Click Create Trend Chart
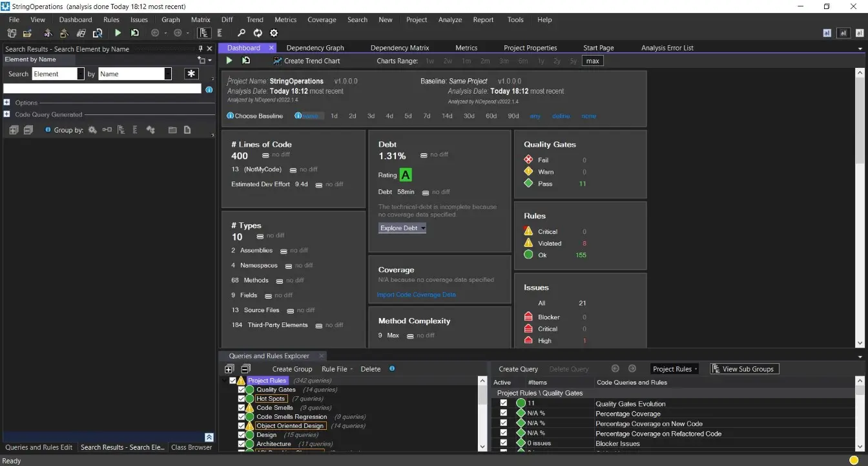Viewport: 868px width, 466px height. [306, 61]
